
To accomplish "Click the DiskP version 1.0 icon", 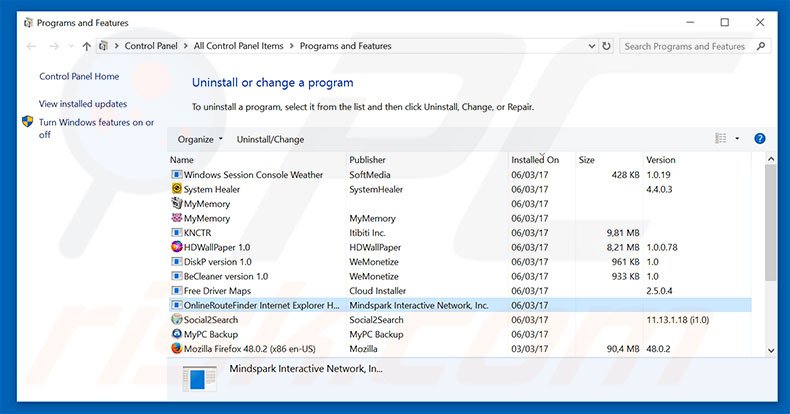I will pos(176,261).
